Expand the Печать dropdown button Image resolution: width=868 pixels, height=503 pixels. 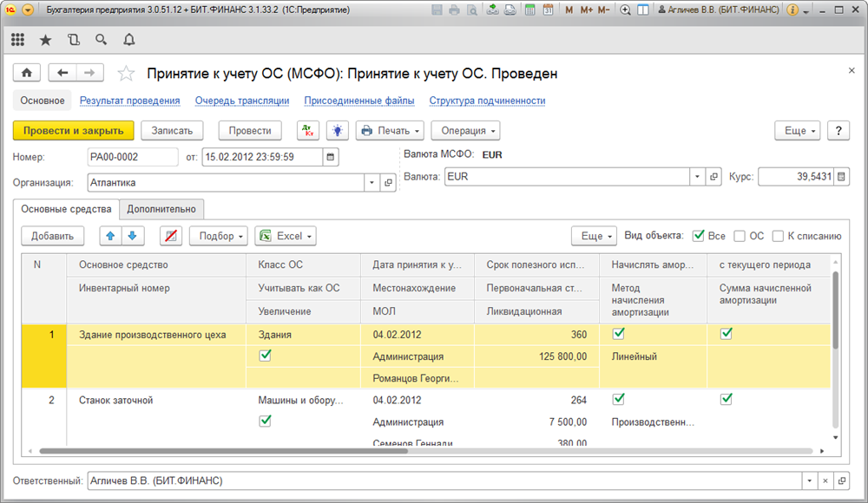390,131
